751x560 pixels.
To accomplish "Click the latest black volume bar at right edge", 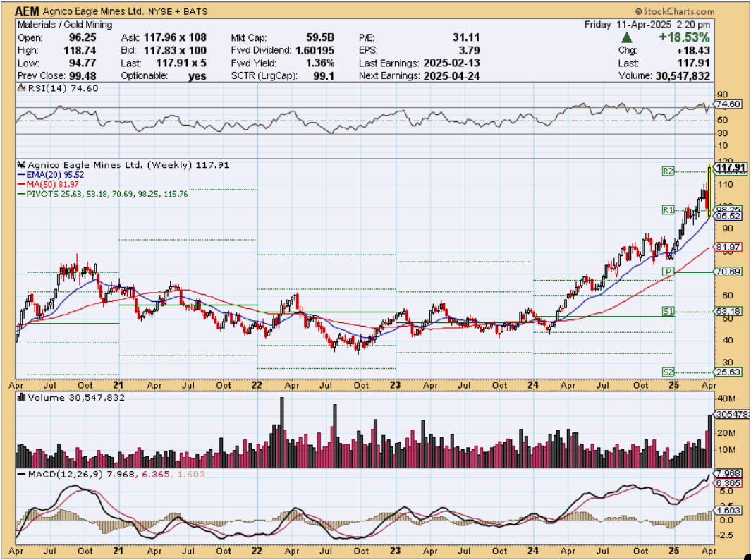I will pyautogui.click(x=709, y=441).
